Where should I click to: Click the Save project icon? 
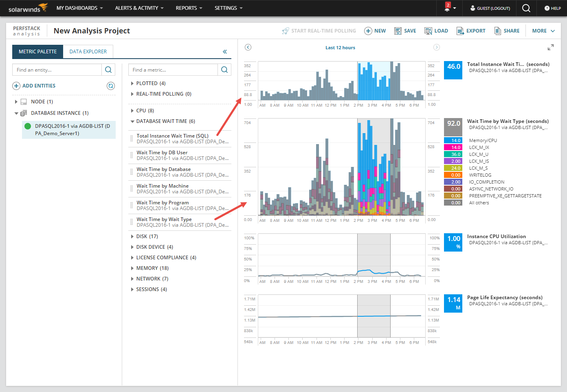[x=398, y=31]
